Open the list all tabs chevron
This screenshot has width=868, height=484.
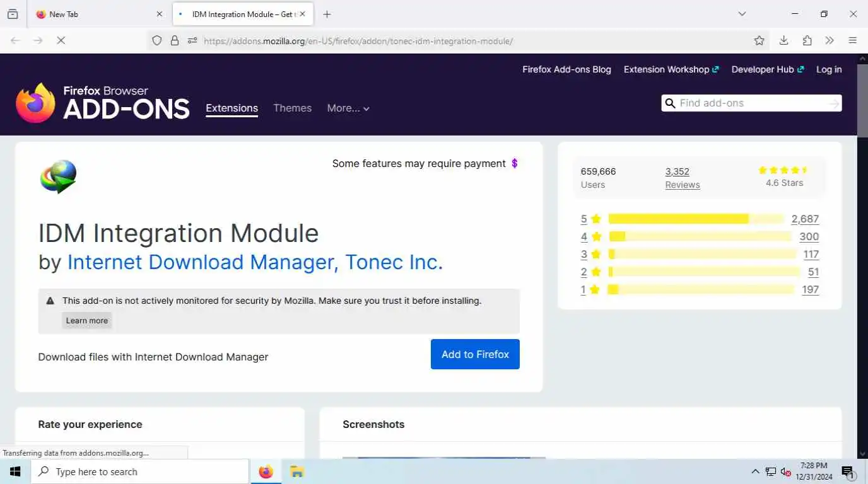742,14
